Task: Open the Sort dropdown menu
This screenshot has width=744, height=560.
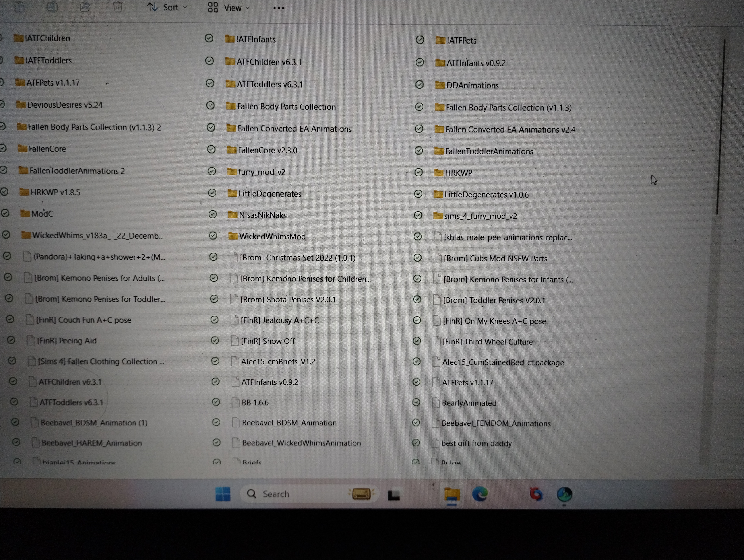Action: 167,7
